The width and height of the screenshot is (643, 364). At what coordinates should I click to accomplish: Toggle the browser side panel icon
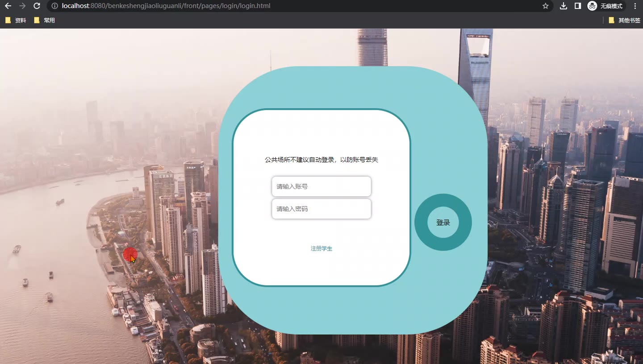tap(578, 6)
